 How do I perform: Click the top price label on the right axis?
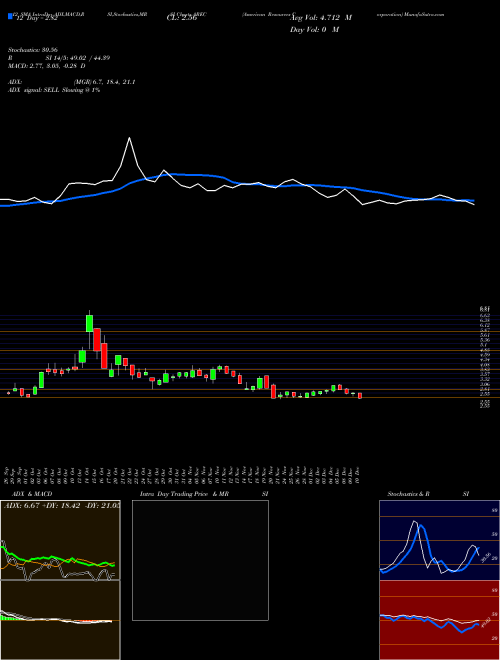tap(484, 309)
